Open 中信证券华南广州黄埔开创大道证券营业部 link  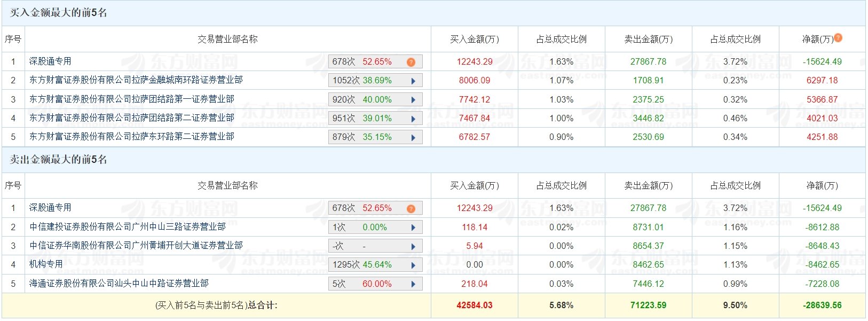click(136, 246)
